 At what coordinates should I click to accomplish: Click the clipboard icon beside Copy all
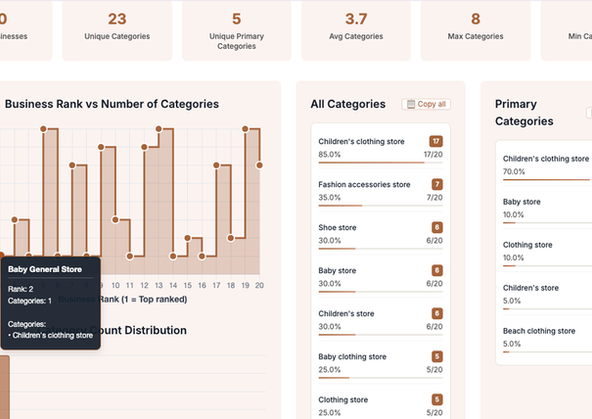coord(411,104)
